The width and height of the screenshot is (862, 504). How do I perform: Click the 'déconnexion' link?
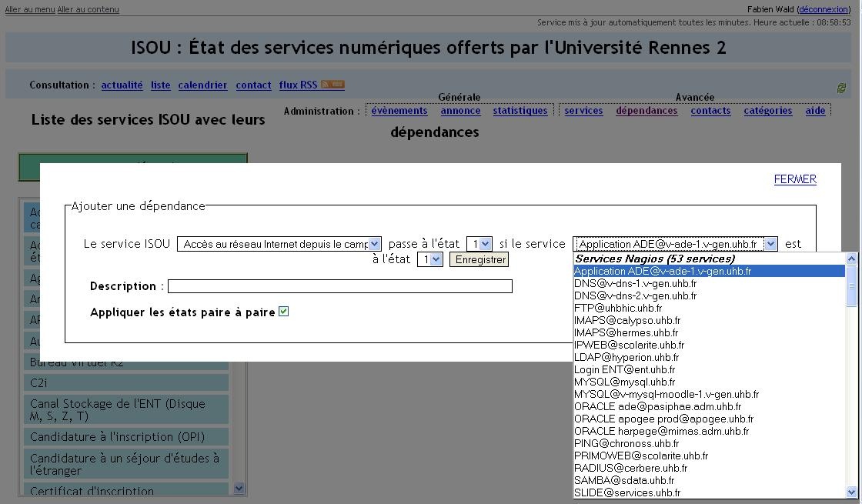point(824,9)
